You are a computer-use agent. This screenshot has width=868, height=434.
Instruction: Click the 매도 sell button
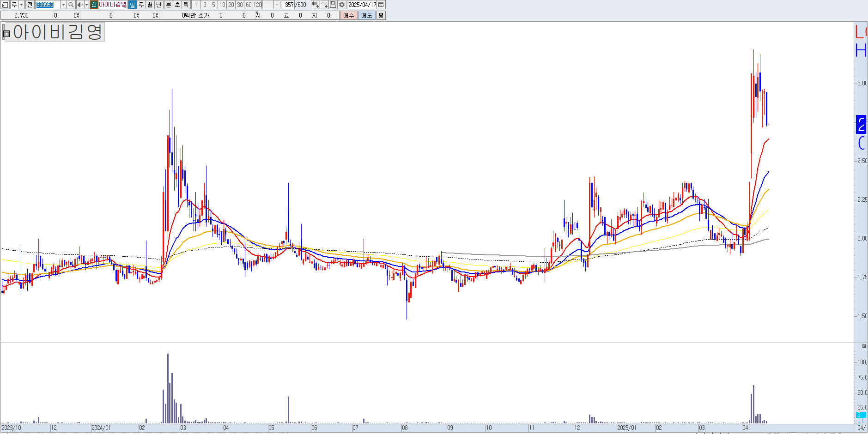[367, 15]
